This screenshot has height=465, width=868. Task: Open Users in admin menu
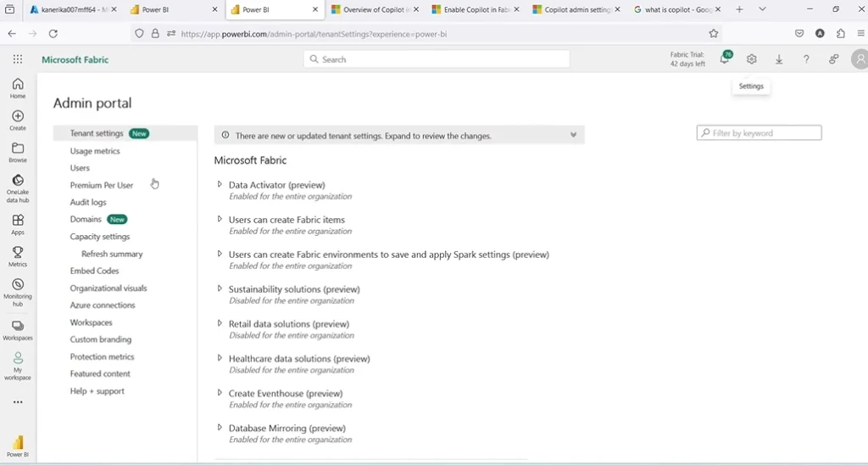[80, 168]
